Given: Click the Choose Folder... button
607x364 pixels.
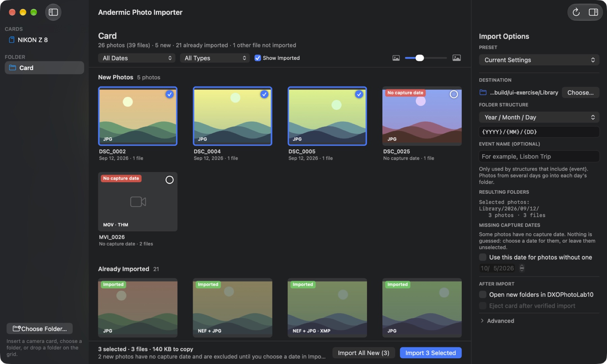Looking at the screenshot, I should (x=39, y=329).
